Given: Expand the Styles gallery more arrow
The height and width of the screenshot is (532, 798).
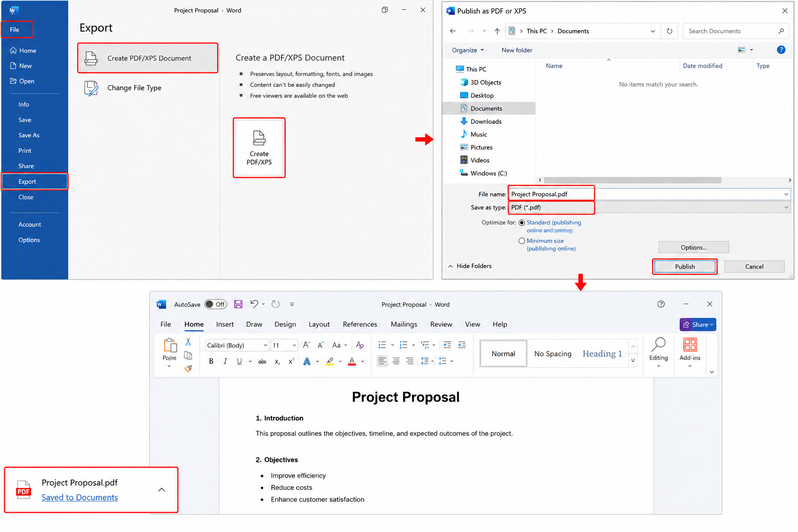Looking at the screenshot, I should click(x=633, y=360).
